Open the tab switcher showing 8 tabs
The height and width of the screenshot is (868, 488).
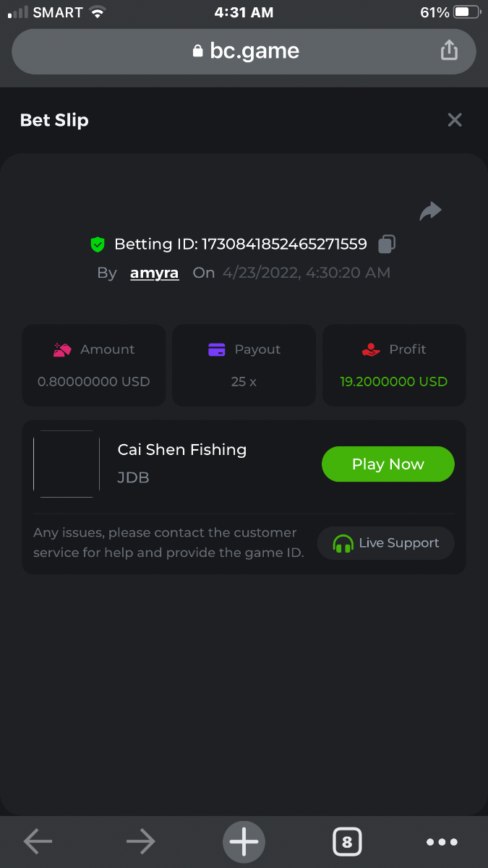347,842
